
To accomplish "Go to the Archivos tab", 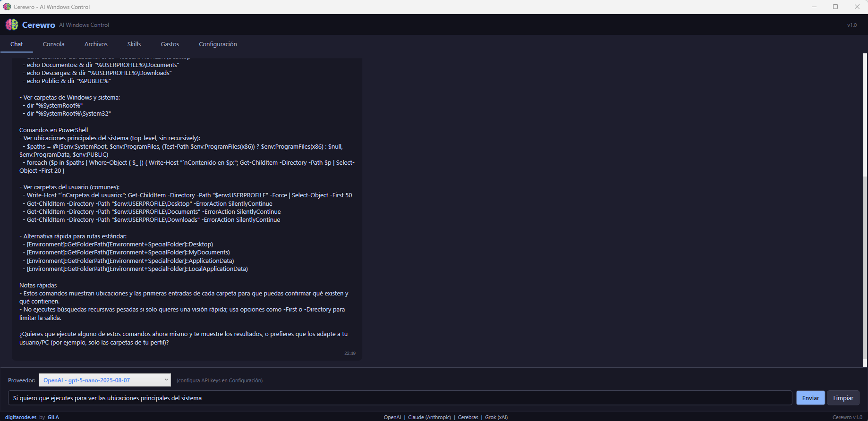I will coord(96,44).
